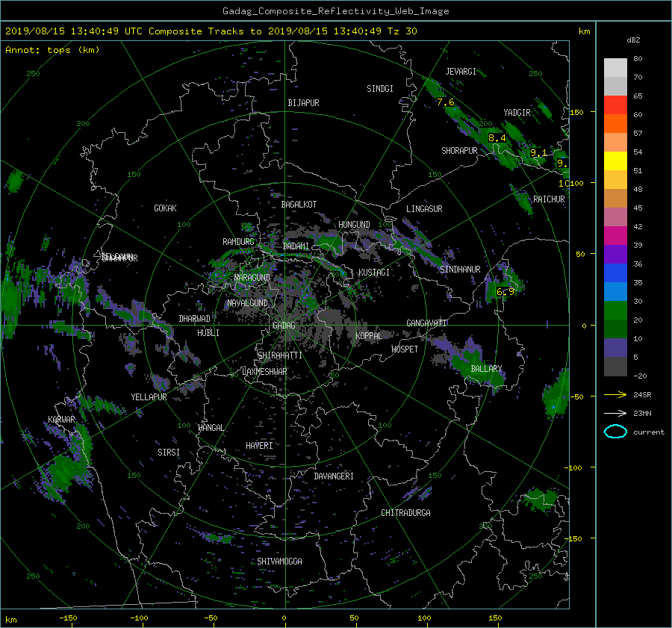Click the 9.1 storm top annotation
The width and height of the screenshot is (672, 628).
(x=538, y=152)
